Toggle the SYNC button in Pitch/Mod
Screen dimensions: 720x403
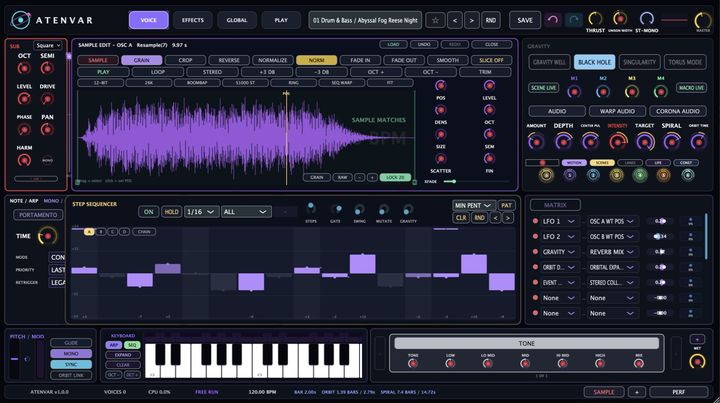coord(71,364)
